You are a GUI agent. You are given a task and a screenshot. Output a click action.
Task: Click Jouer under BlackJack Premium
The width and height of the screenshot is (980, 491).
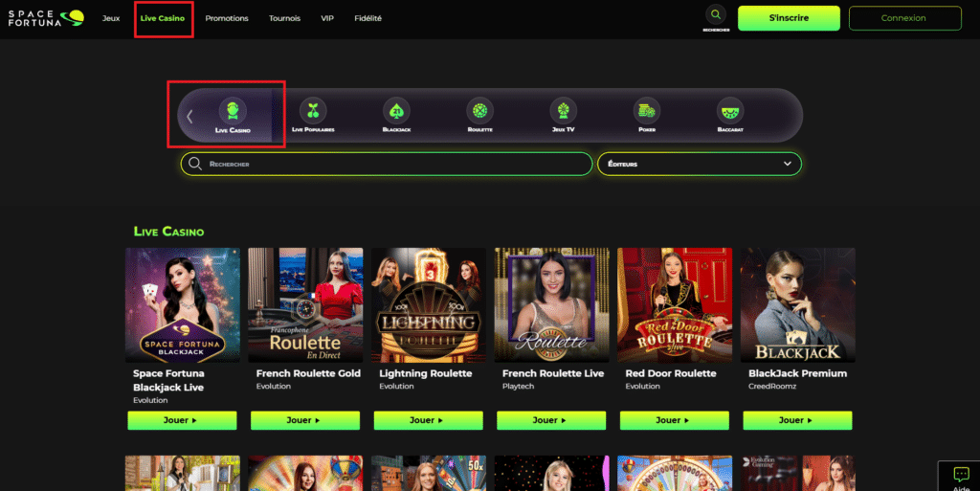[797, 420]
